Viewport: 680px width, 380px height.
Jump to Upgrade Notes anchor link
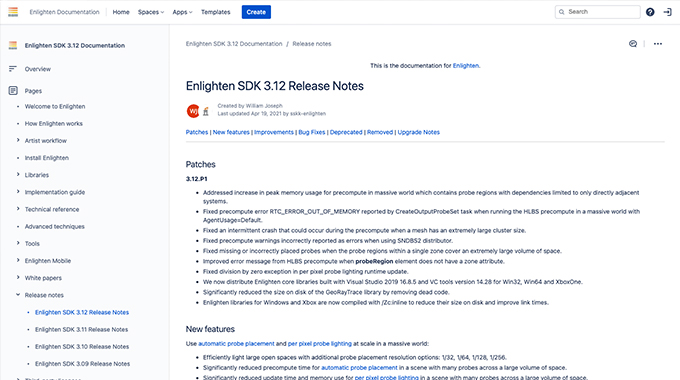(x=418, y=132)
